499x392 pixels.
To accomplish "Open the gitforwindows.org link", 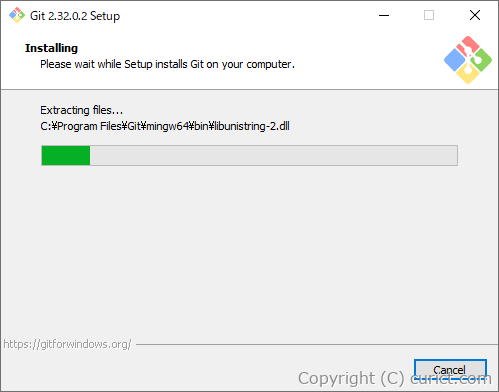I will click(x=67, y=344).
